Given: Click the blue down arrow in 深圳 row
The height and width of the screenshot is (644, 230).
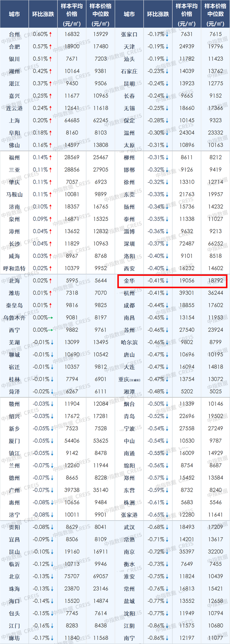Looking at the screenshot, I should (x=167, y=244).
